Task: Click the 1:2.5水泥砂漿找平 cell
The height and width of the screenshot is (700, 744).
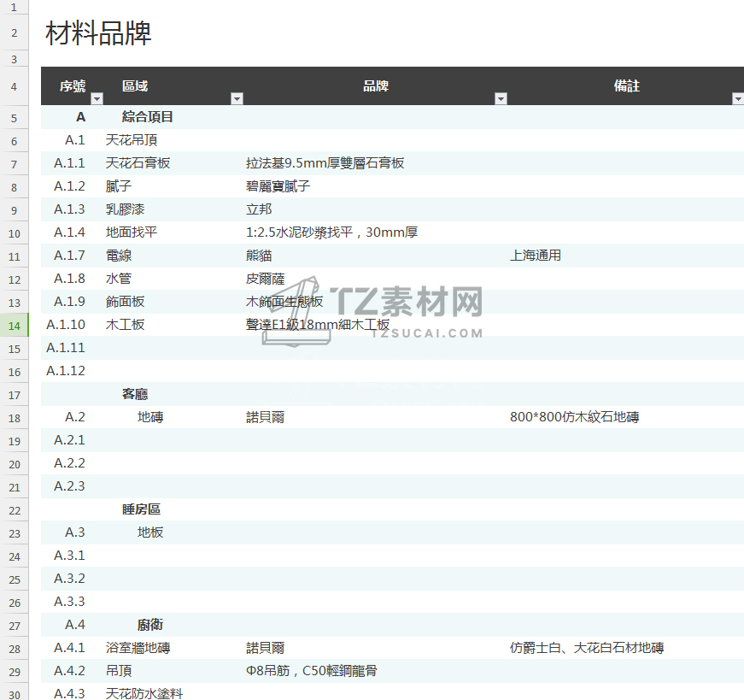Action: [x=331, y=232]
